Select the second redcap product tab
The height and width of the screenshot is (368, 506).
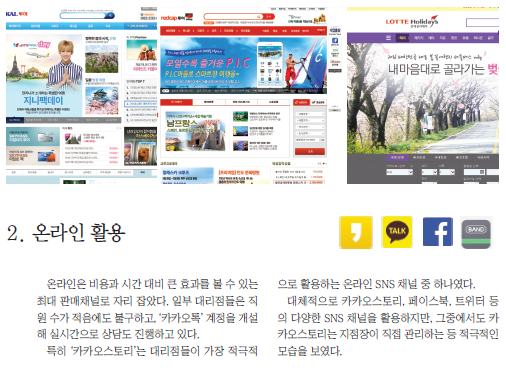tap(209, 102)
